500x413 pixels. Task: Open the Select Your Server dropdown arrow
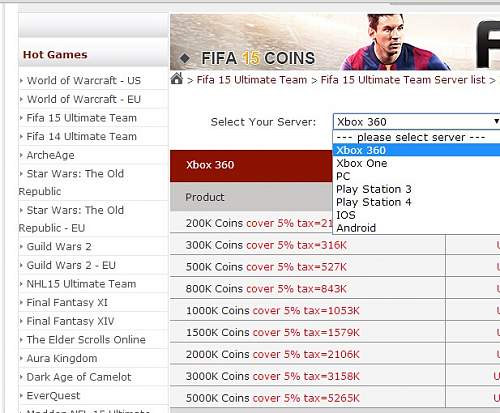click(x=496, y=121)
